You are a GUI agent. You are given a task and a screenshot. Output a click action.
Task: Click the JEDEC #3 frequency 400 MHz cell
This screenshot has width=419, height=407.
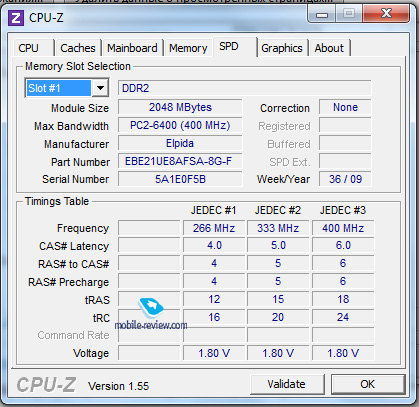click(x=343, y=228)
